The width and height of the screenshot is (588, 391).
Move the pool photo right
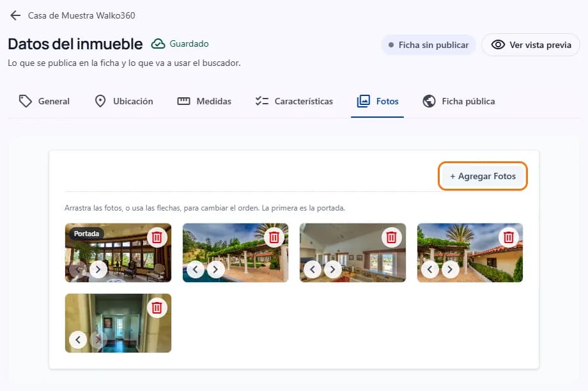pyautogui.click(x=215, y=269)
